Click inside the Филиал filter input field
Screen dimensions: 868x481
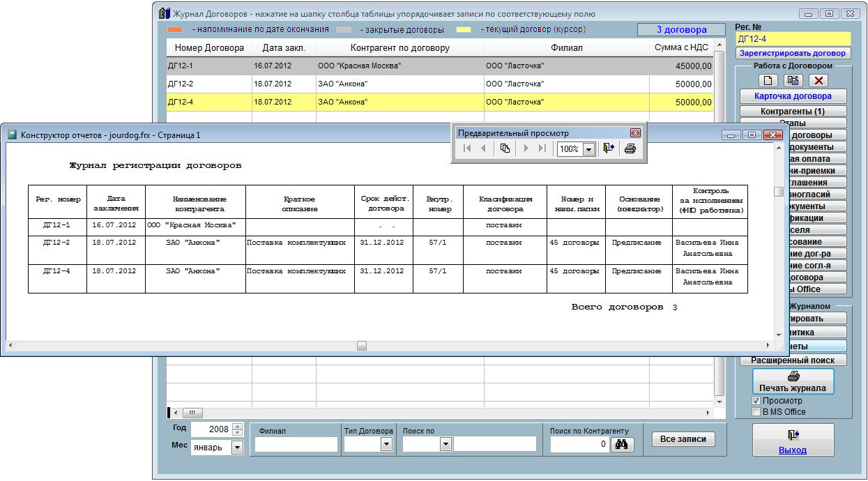tap(296, 444)
